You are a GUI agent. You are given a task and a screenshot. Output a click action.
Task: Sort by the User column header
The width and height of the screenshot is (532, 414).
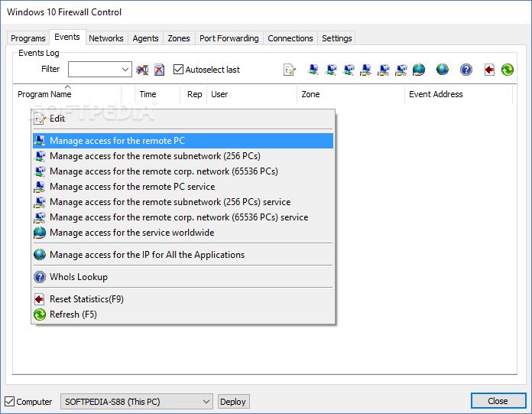click(252, 94)
